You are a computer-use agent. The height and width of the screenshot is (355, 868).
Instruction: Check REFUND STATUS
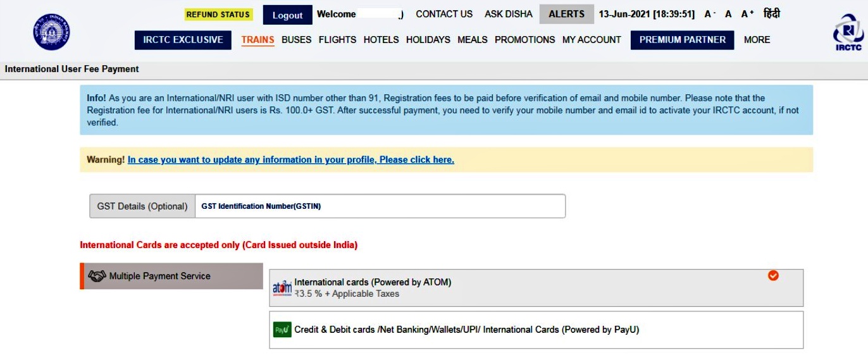[x=218, y=15]
